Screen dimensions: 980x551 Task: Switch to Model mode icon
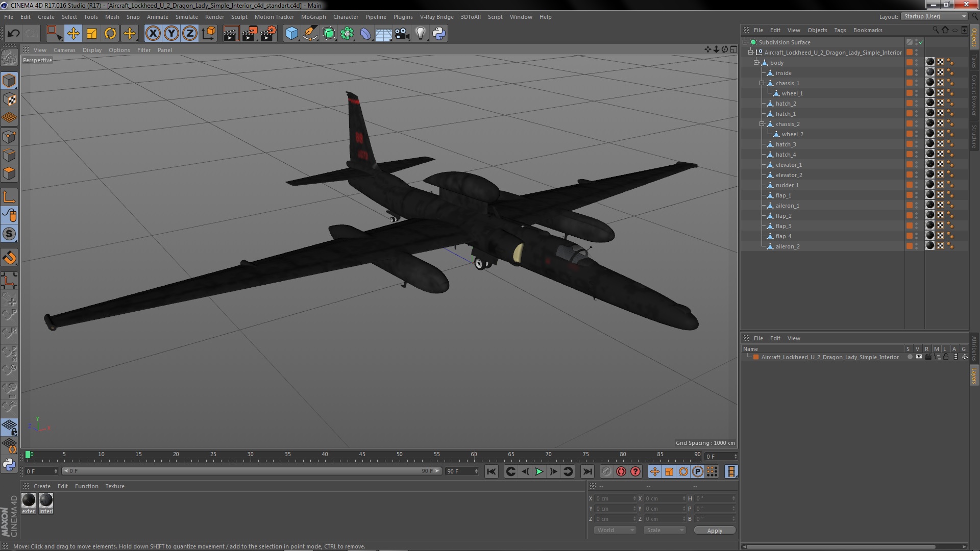(9, 81)
